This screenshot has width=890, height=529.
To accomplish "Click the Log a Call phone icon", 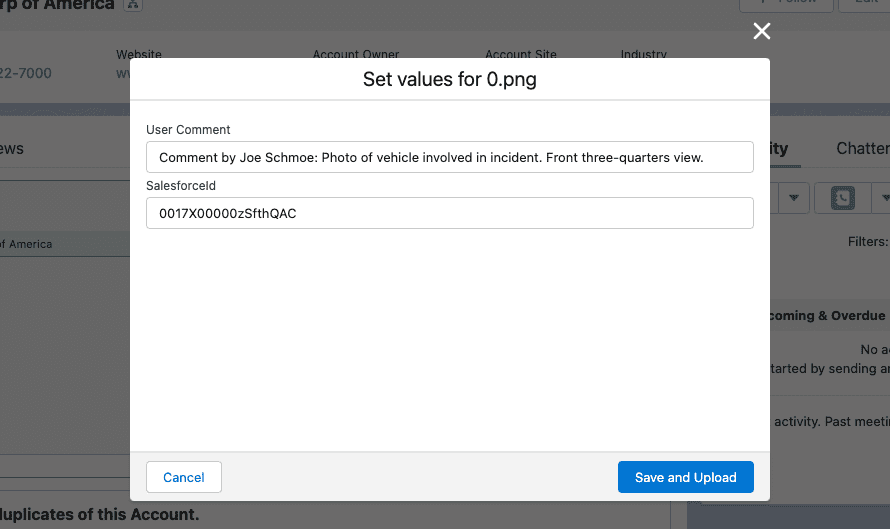I will (x=841, y=198).
